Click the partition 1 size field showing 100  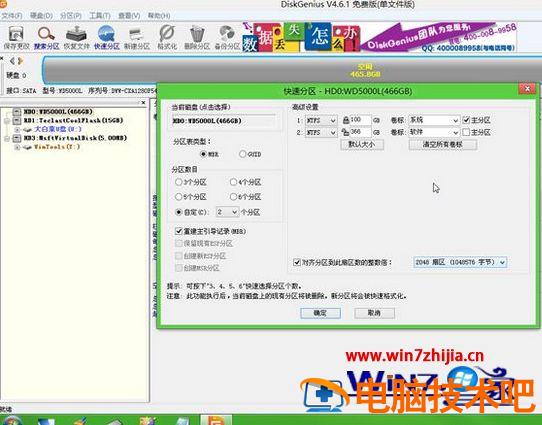click(x=360, y=120)
